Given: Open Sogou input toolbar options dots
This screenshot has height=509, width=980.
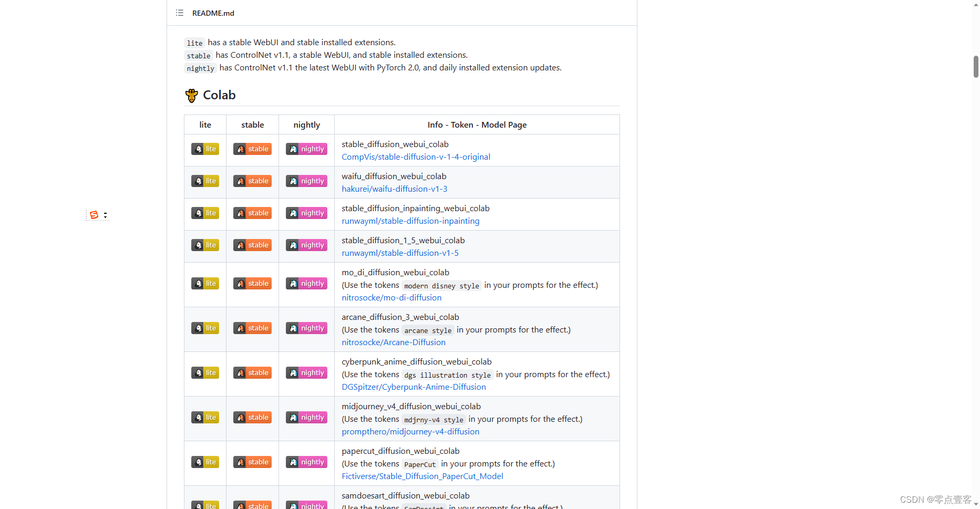Looking at the screenshot, I should click(x=105, y=215).
